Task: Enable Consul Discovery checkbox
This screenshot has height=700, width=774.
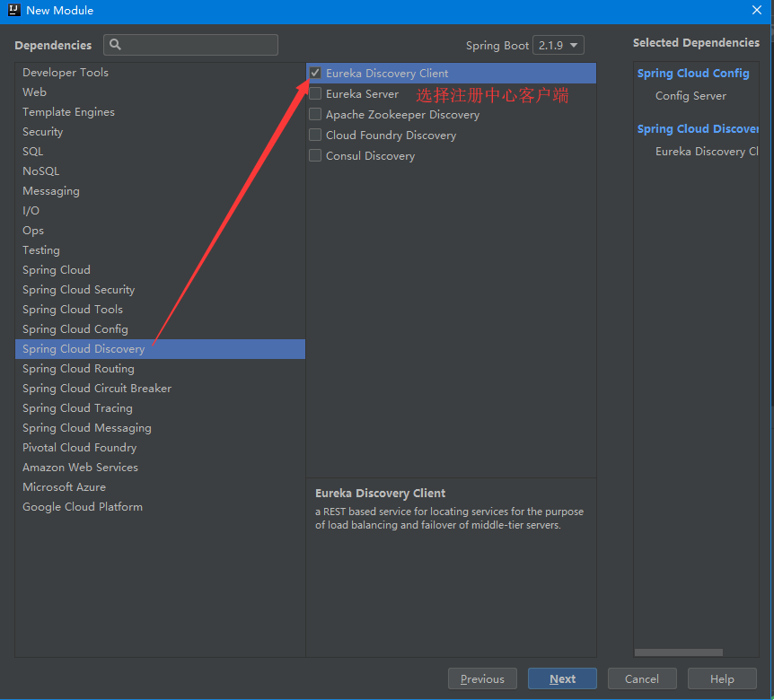Action: 315,155
